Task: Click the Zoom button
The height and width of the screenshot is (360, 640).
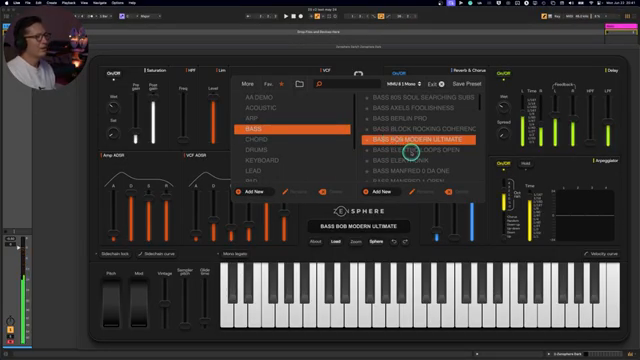Action: coord(356,242)
